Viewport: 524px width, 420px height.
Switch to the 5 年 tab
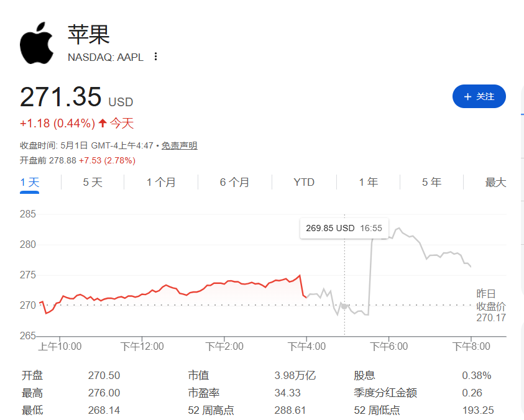pyautogui.click(x=431, y=183)
